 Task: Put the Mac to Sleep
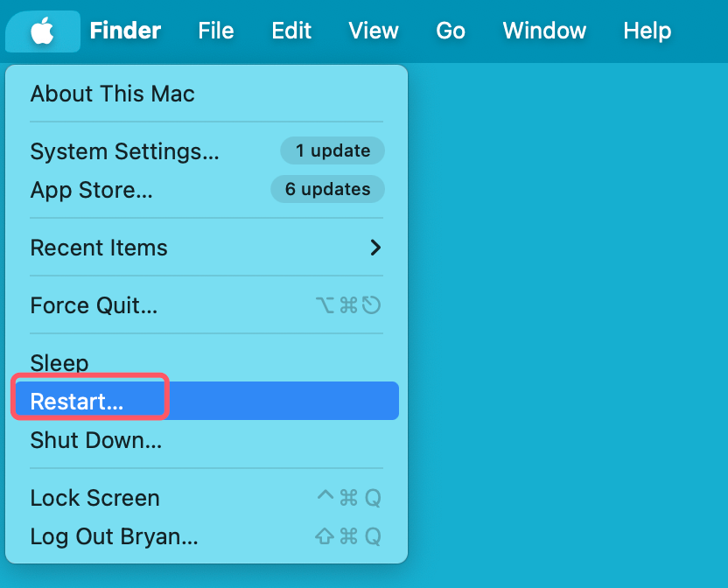59,362
